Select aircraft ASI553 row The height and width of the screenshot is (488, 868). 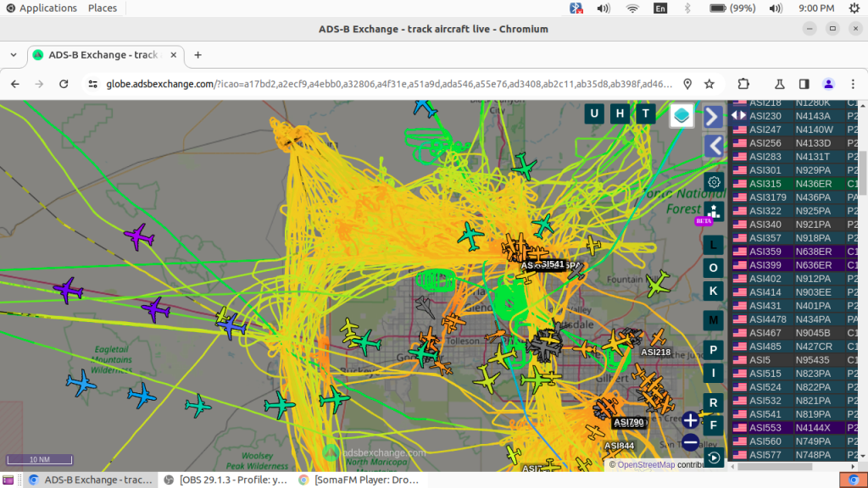[x=795, y=428]
